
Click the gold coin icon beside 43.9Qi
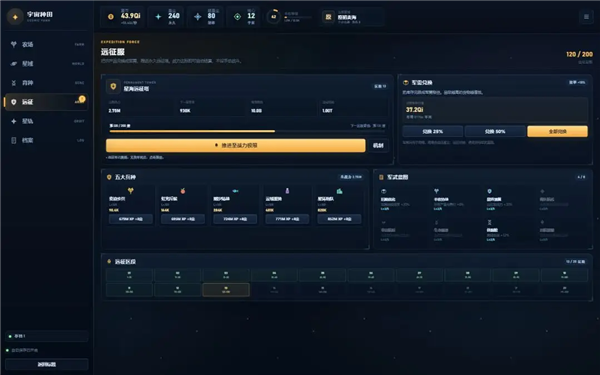(111, 16)
